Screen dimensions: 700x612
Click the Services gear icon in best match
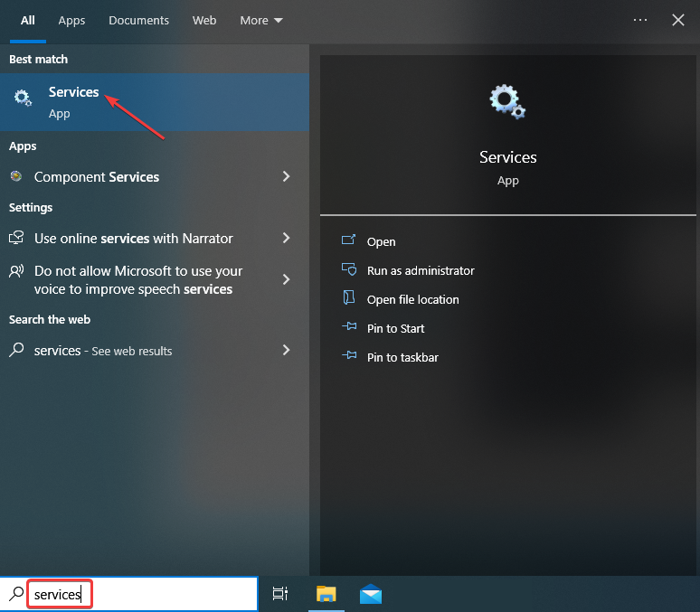click(x=23, y=98)
